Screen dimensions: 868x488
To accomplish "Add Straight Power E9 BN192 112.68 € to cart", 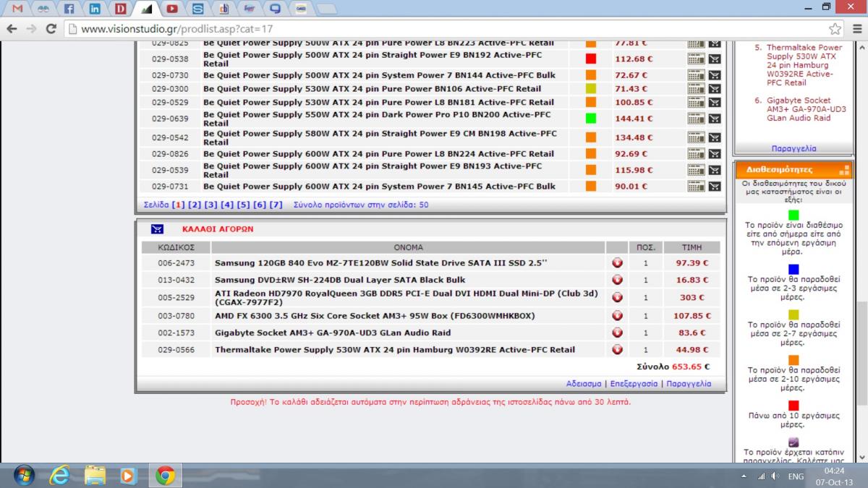I will tap(715, 59).
